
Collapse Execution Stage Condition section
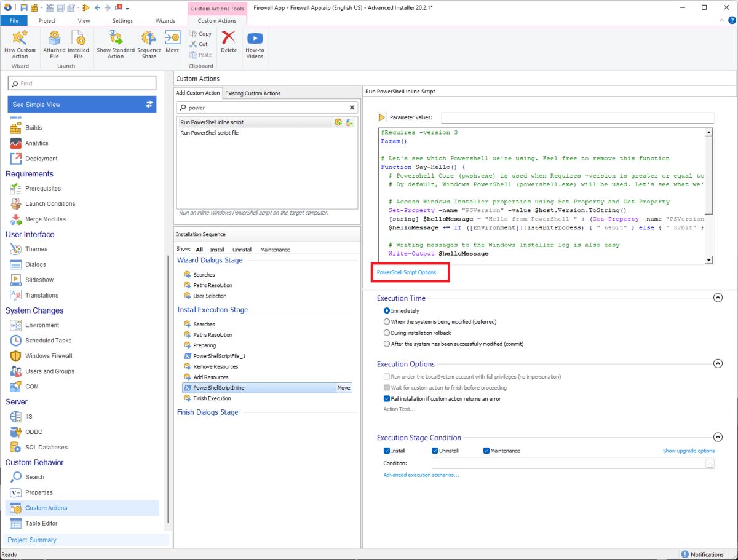pyautogui.click(x=718, y=437)
